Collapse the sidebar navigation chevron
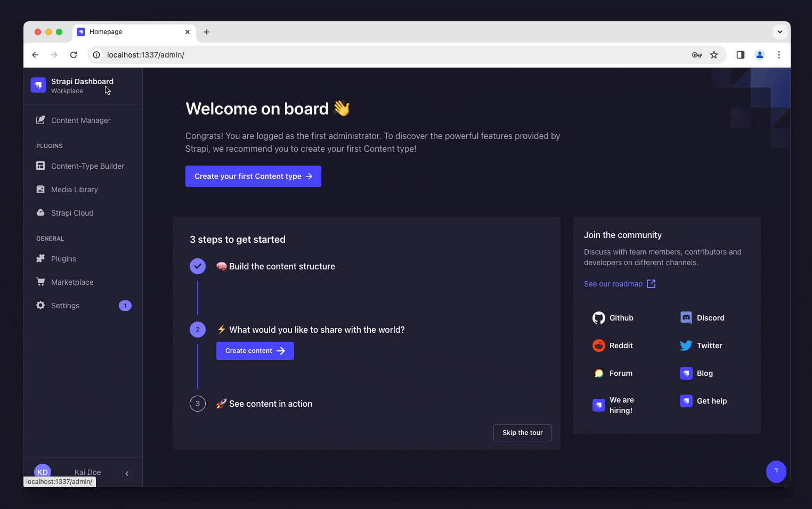Viewport: 812px width, 509px height. click(127, 473)
